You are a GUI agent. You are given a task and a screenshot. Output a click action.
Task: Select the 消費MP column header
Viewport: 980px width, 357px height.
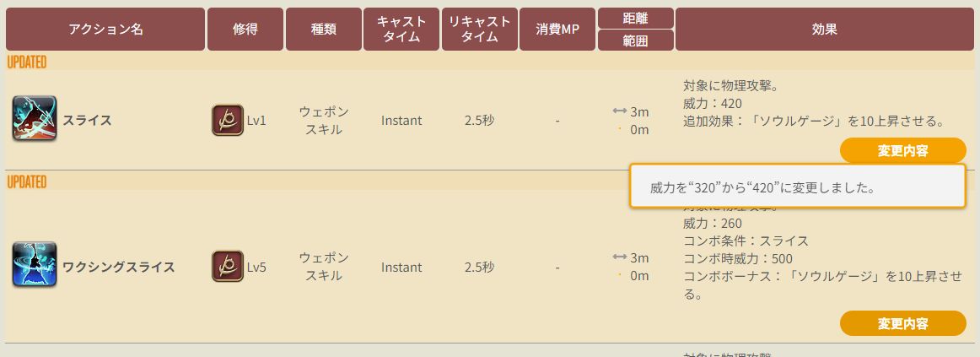click(557, 30)
